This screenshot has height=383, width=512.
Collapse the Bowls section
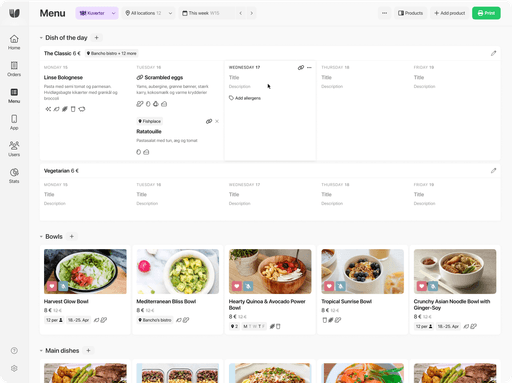pyautogui.click(x=41, y=236)
